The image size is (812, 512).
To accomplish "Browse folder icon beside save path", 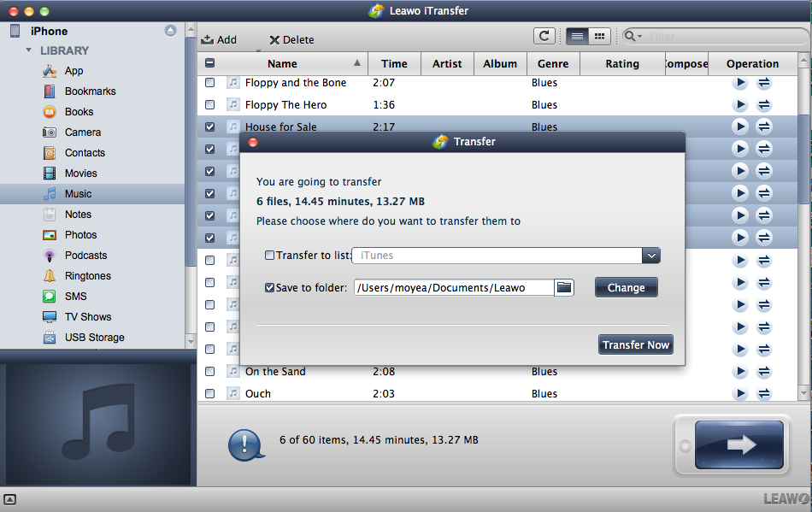I will (563, 288).
